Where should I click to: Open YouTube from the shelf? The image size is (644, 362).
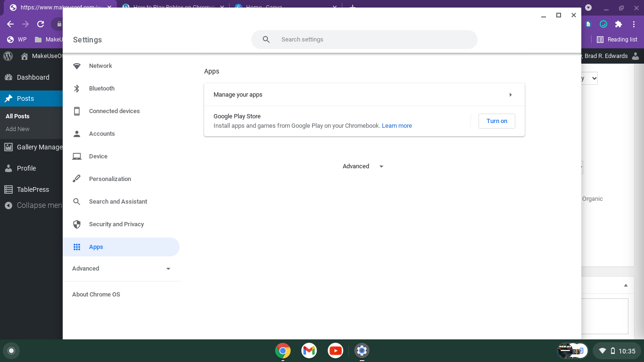(x=335, y=351)
